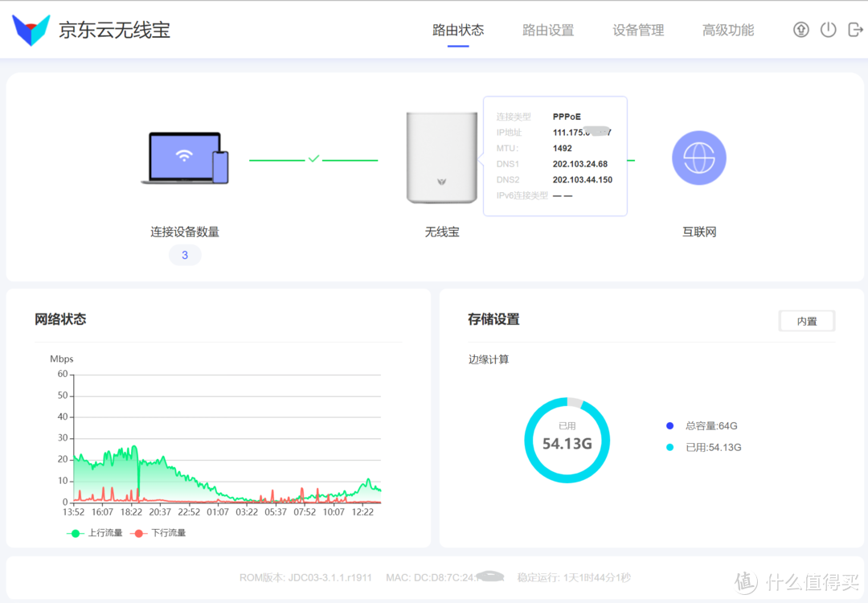Screen dimensions: 868x603
Task: Click the PPPoE connection info panel
Action: coord(555,156)
